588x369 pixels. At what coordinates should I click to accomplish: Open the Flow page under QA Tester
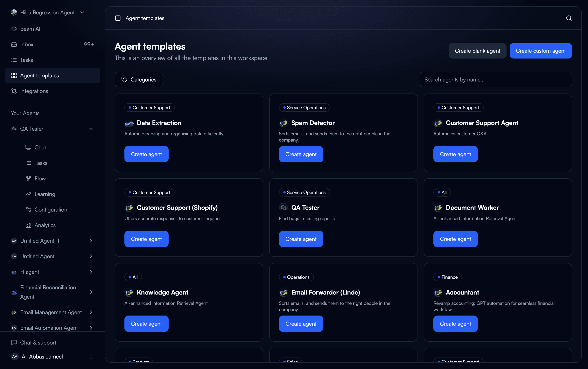tap(40, 178)
